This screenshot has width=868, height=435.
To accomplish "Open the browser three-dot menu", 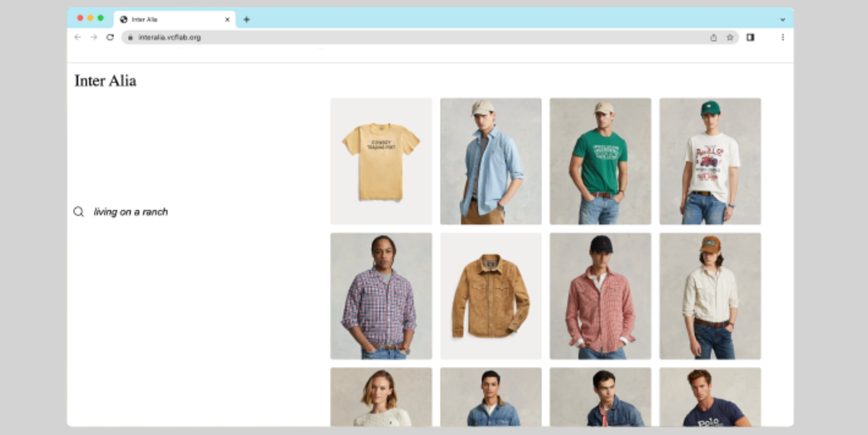I will [x=783, y=37].
